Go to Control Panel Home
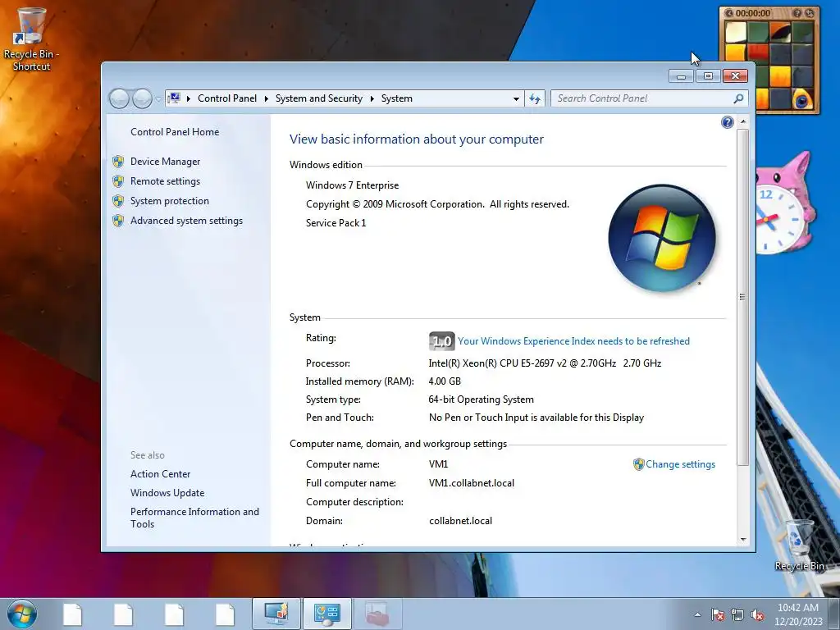840x630 pixels. 175,132
